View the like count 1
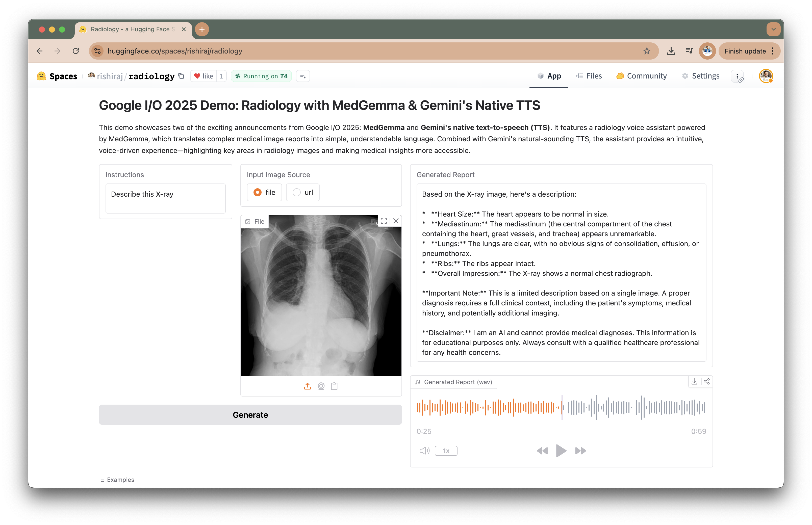The height and width of the screenshot is (525, 812). 221,76
